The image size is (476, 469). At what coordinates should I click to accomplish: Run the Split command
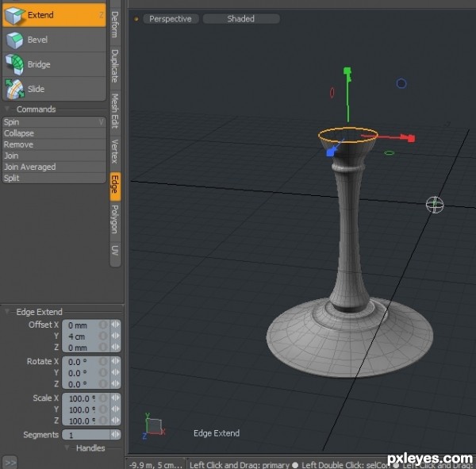pos(54,178)
